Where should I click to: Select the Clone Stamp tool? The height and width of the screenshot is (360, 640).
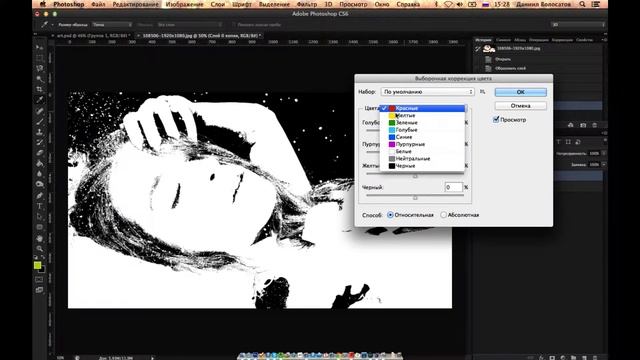pyautogui.click(x=40, y=132)
